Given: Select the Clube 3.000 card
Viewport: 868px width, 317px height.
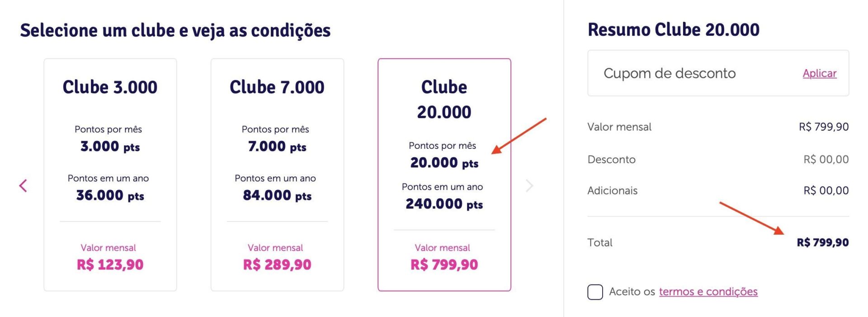Looking at the screenshot, I should point(110,175).
